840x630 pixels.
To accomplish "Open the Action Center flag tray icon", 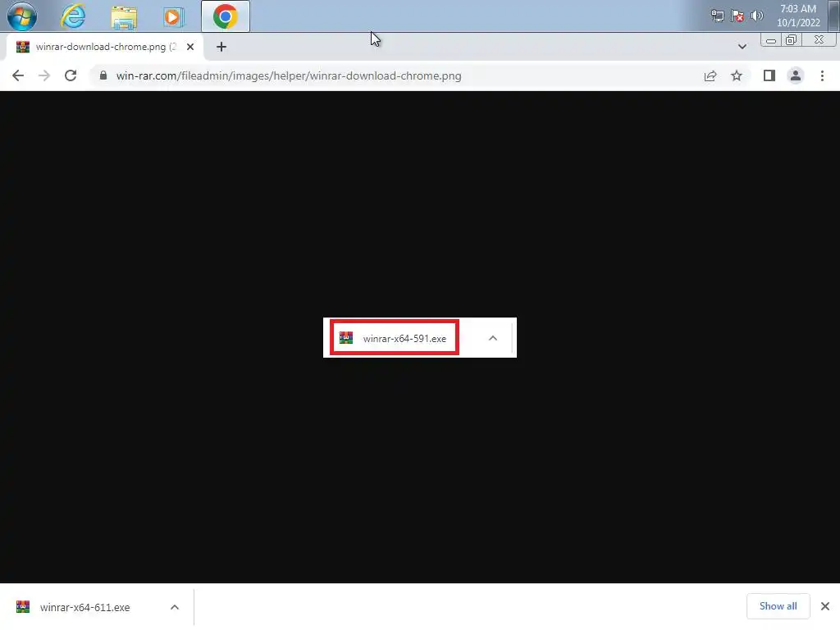I will tap(737, 16).
